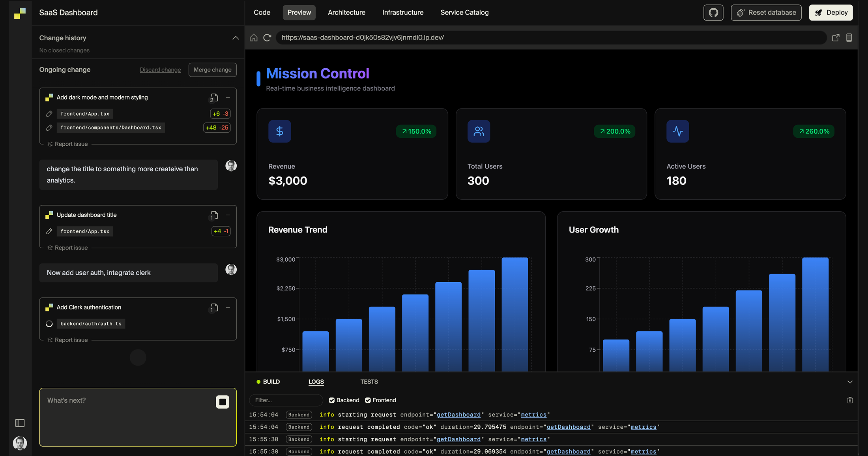Clear logs with trash icon
Screen dimensions: 868x456
pos(850,400)
